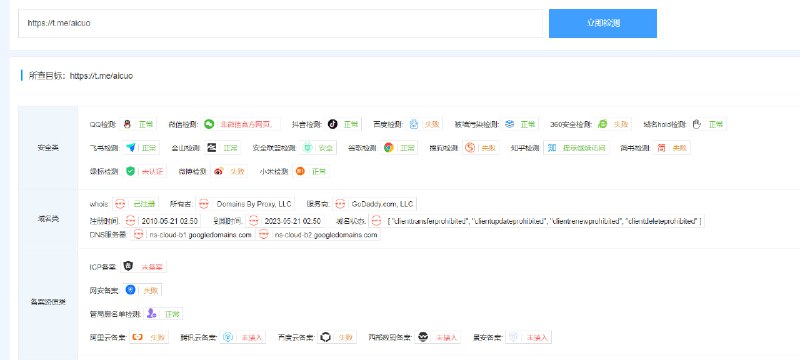Click the security alliance '安全' green result
This screenshot has height=360, width=800.
[326, 148]
